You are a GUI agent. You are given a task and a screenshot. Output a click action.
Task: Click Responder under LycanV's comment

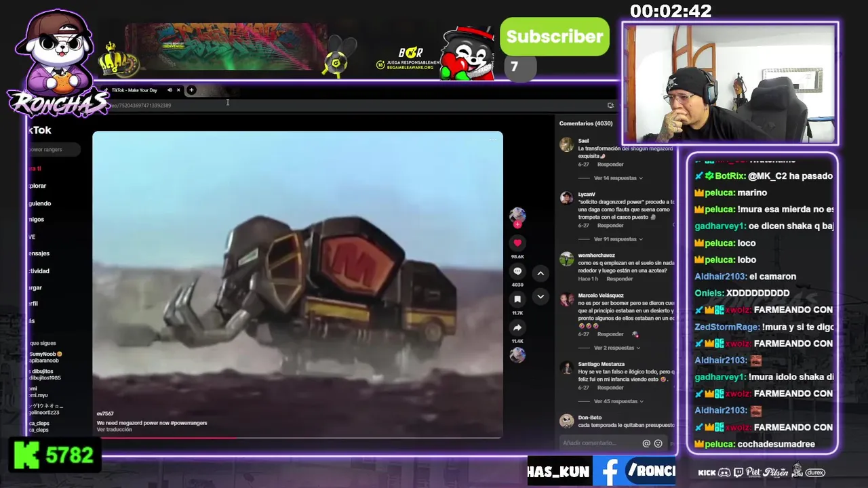610,226
